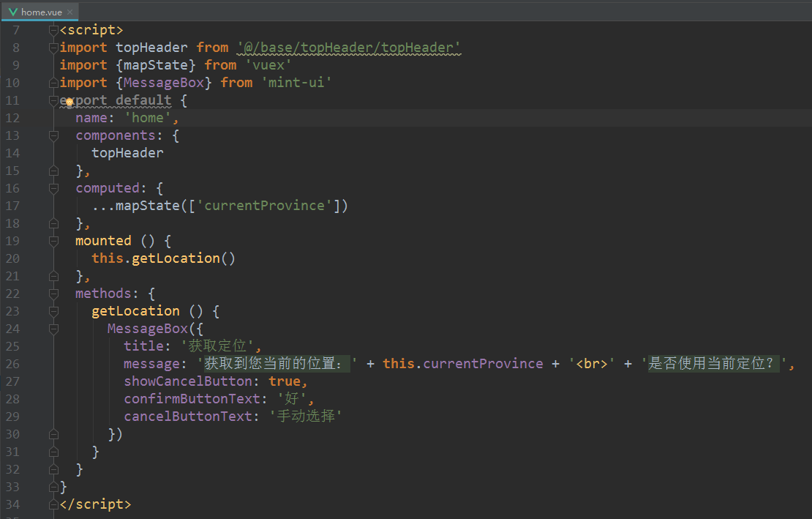The image size is (812, 519).
Task: Click the '手动选择' string on line 29
Action: coord(305,417)
